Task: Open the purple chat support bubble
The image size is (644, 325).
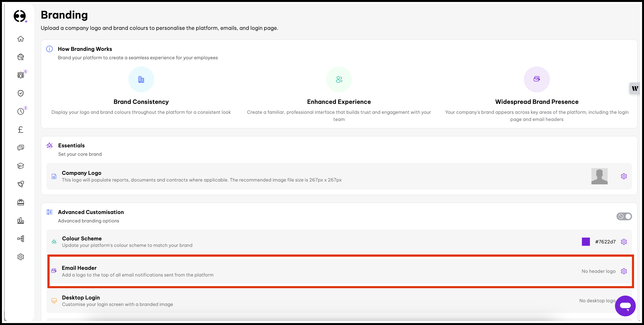Action: point(625,306)
